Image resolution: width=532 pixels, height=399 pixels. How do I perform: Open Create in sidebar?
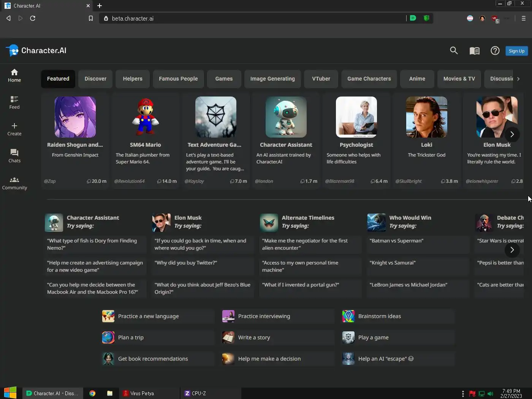pos(14,129)
